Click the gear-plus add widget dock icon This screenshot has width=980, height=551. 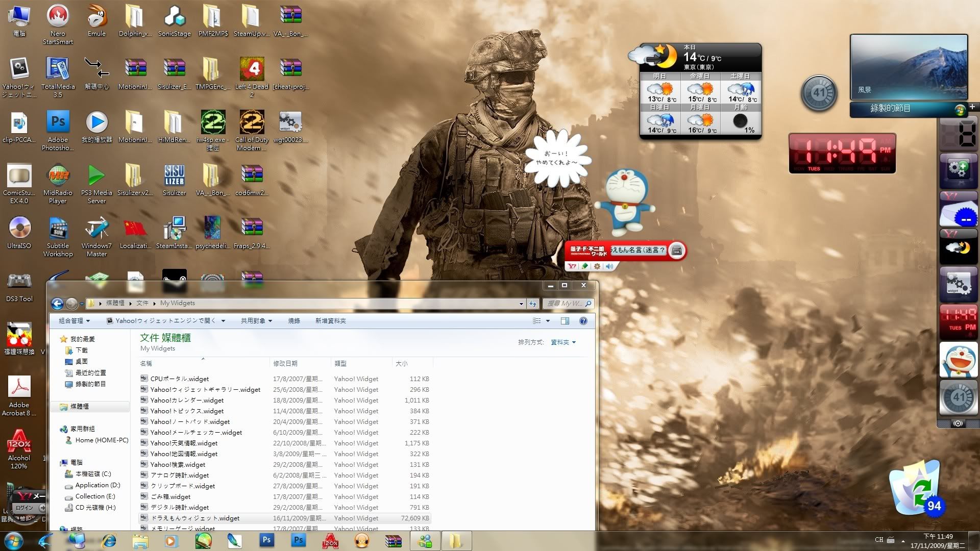(959, 170)
